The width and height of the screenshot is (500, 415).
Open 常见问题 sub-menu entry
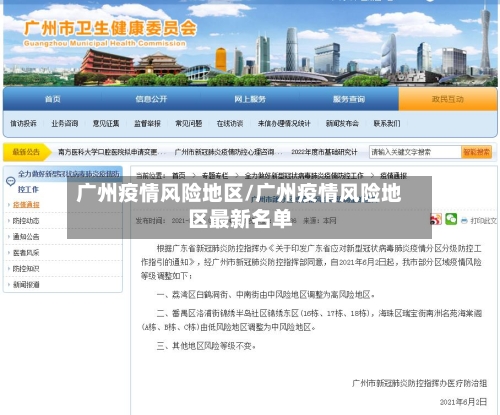pos(189,123)
